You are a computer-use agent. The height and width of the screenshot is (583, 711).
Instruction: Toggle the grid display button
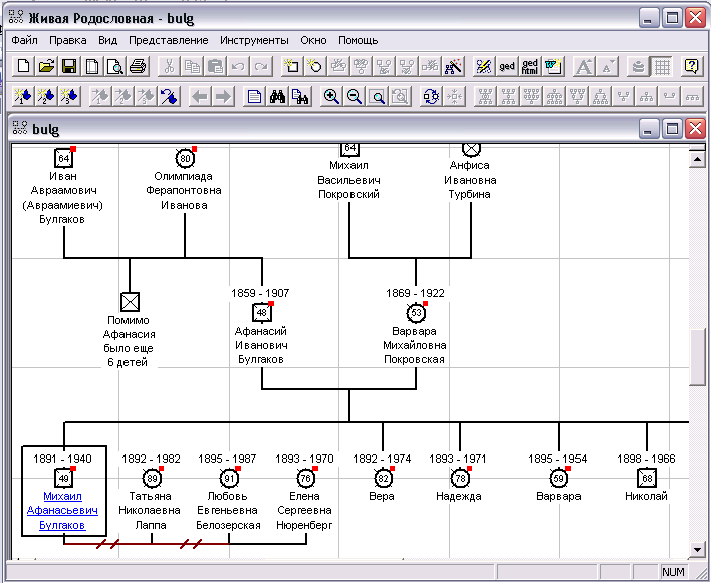point(662,67)
